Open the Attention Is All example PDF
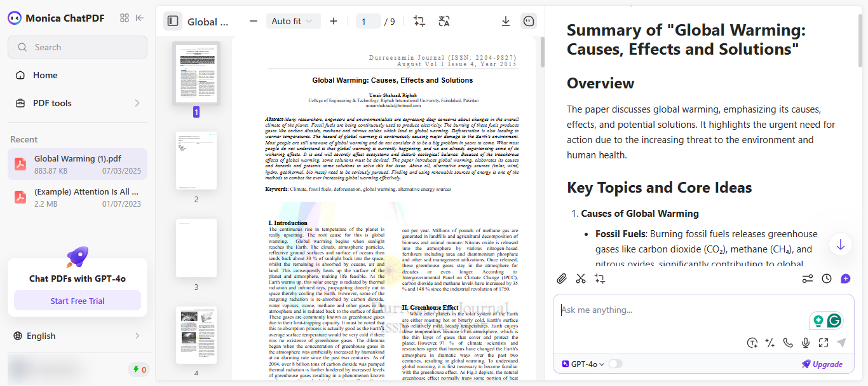Screen dimensions: 868x386 pyautogui.click(x=78, y=197)
